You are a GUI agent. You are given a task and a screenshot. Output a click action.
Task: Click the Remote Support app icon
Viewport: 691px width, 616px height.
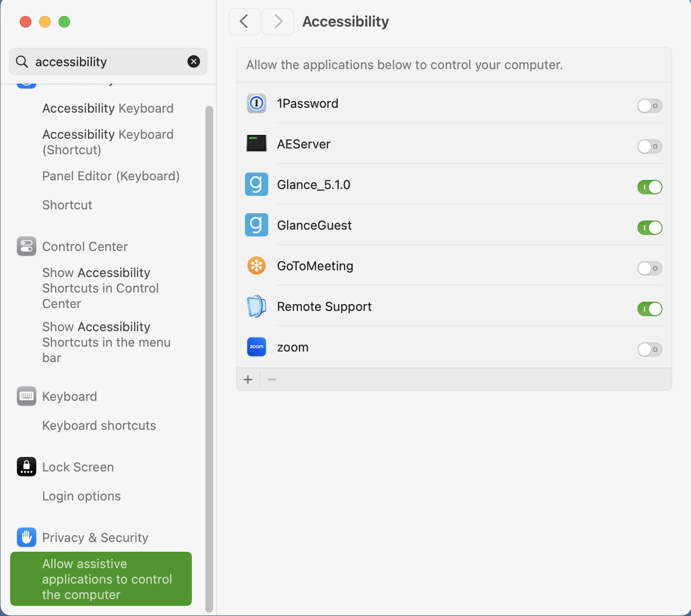click(257, 307)
